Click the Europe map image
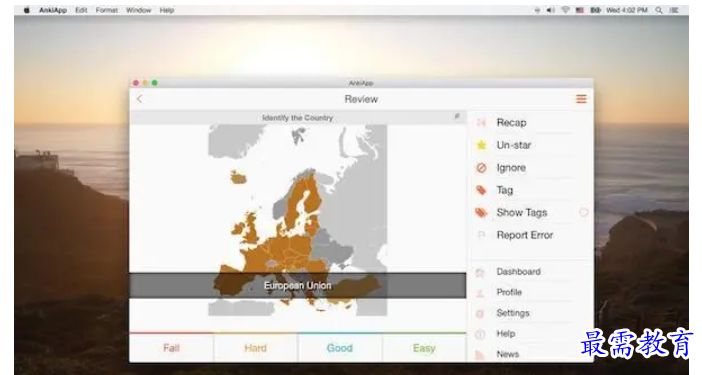 click(x=297, y=220)
